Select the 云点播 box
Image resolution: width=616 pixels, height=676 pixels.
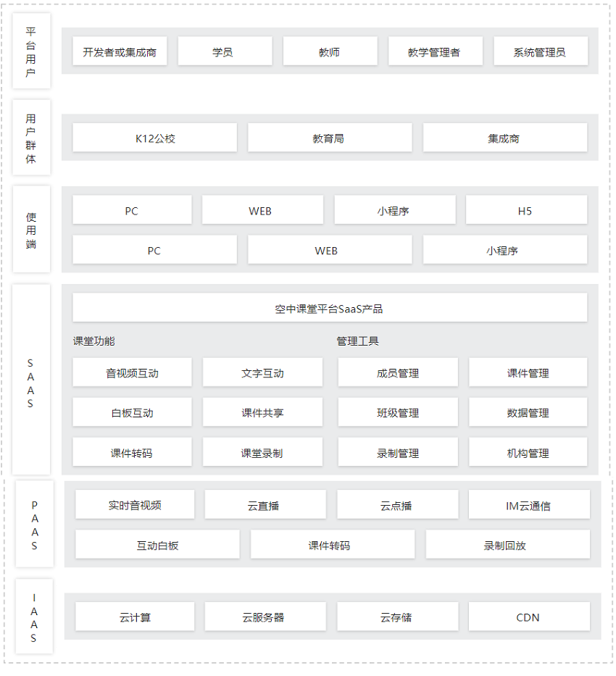(x=397, y=505)
